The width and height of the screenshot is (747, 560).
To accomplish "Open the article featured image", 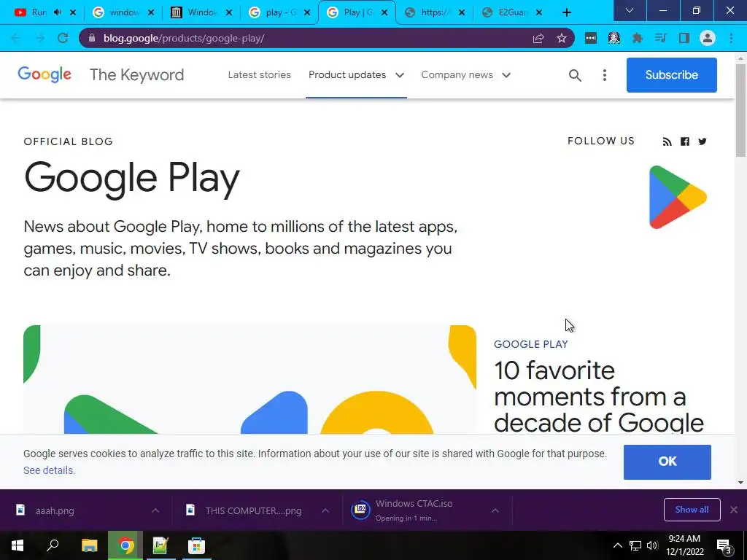I will (x=249, y=379).
